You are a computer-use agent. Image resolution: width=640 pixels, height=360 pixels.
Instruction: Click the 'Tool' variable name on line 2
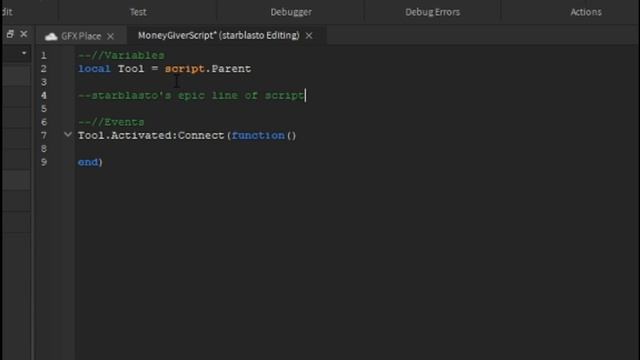[131, 69]
